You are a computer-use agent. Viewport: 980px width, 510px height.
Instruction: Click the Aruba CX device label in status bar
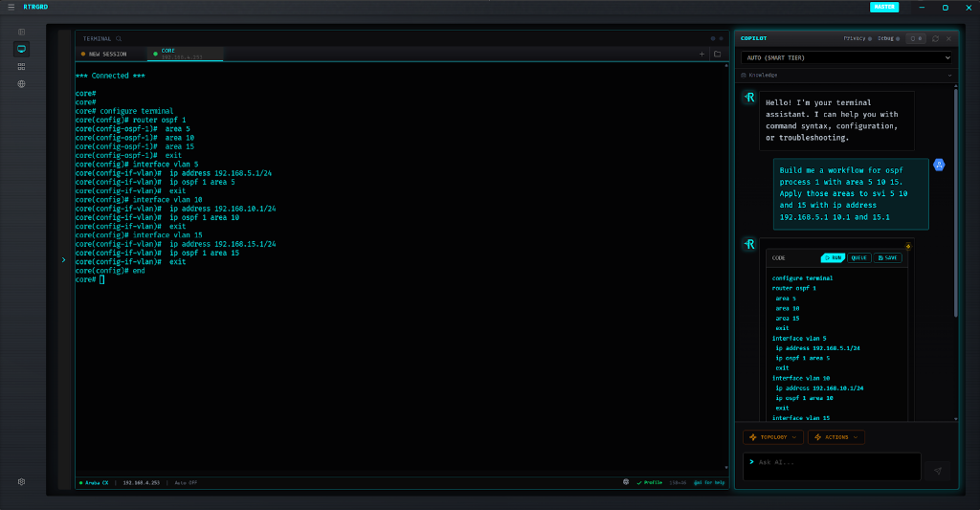[95, 482]
